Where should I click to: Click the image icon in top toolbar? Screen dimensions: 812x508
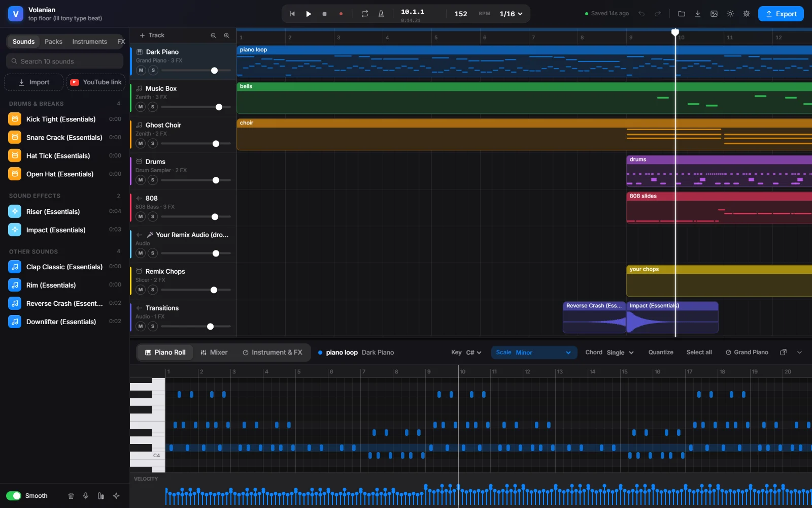click(x=714, y=14)
